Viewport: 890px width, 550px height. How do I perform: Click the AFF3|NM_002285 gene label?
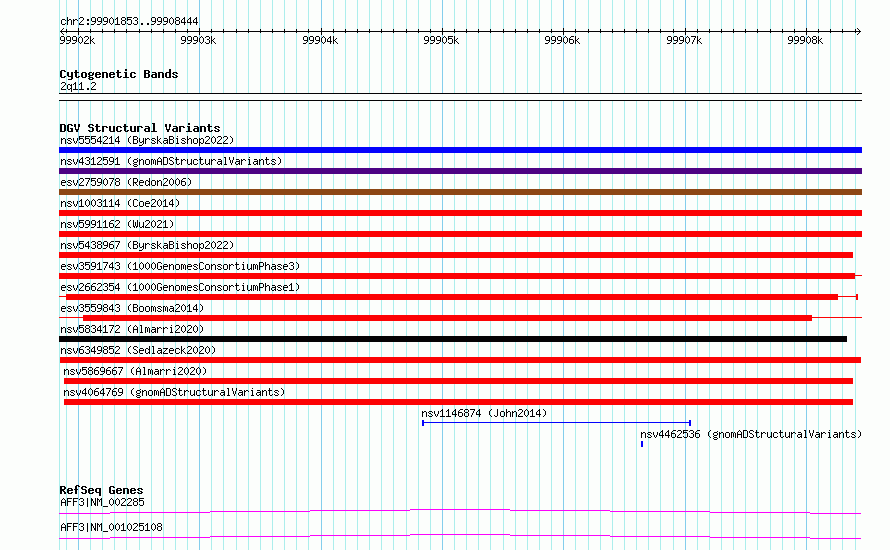pos(102,502)
